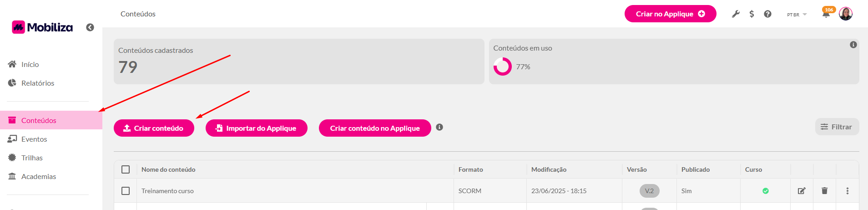868x210 pixels.
Task: Select all contents with the header checkbox
Action: tap(126, 169)
